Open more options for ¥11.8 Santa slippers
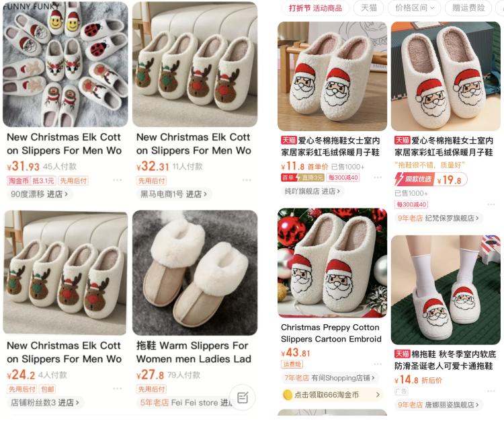Image resolution: width=504 pixels, height=423 pixels. [x=378, y=178]
